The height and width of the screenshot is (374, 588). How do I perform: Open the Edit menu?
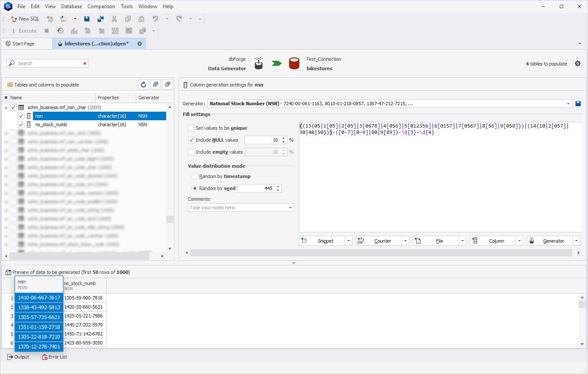[x=35, y=6]
